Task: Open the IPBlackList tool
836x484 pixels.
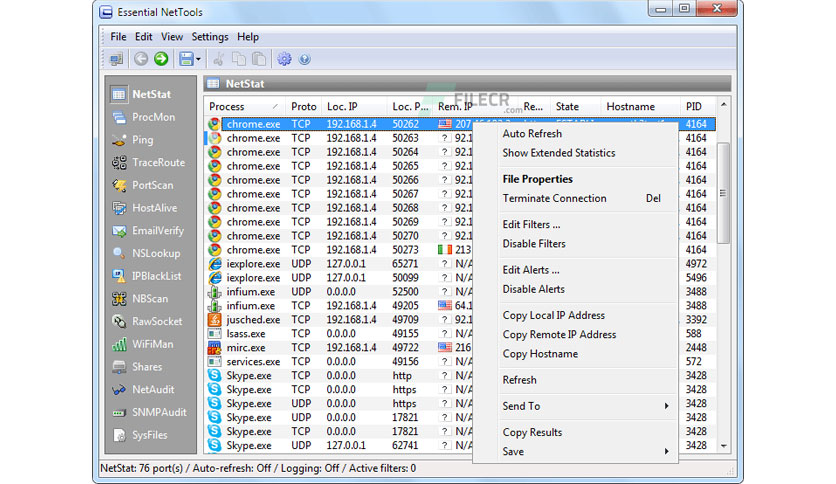Action: point(147,276)
